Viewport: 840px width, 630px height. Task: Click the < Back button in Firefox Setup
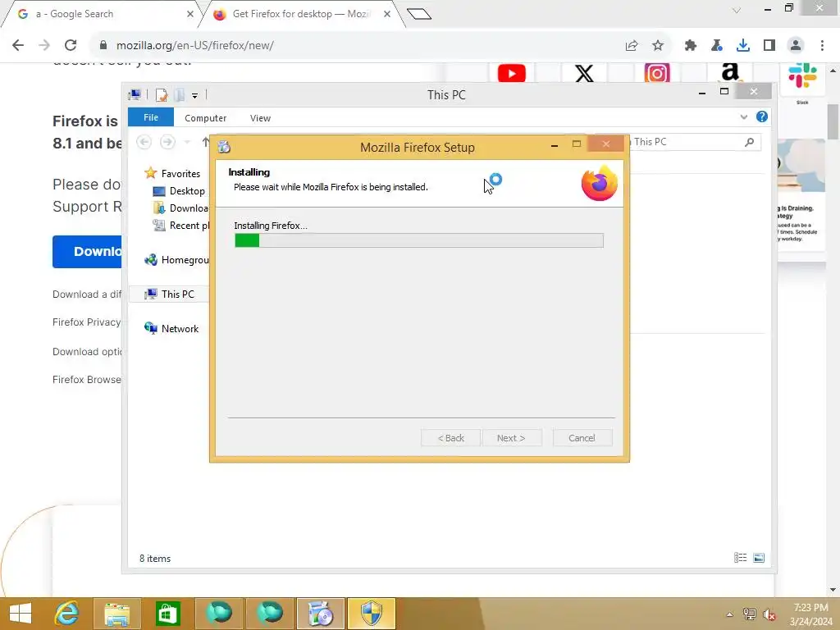[451, 438]
